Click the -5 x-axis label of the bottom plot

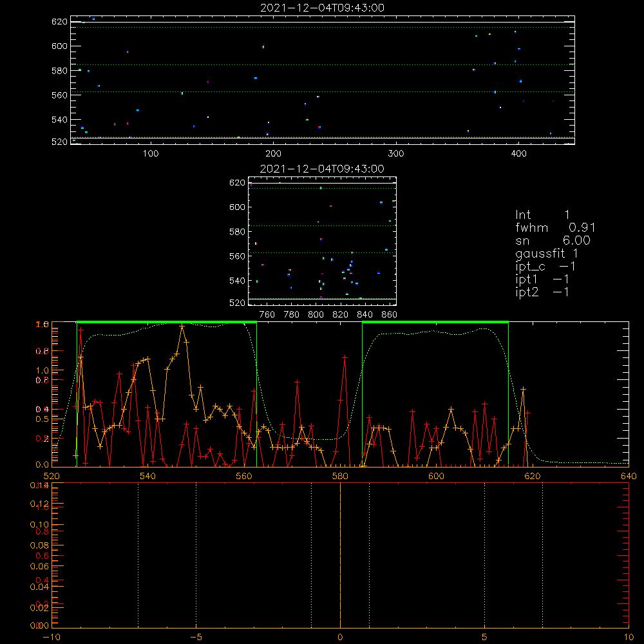click(196, 637)
